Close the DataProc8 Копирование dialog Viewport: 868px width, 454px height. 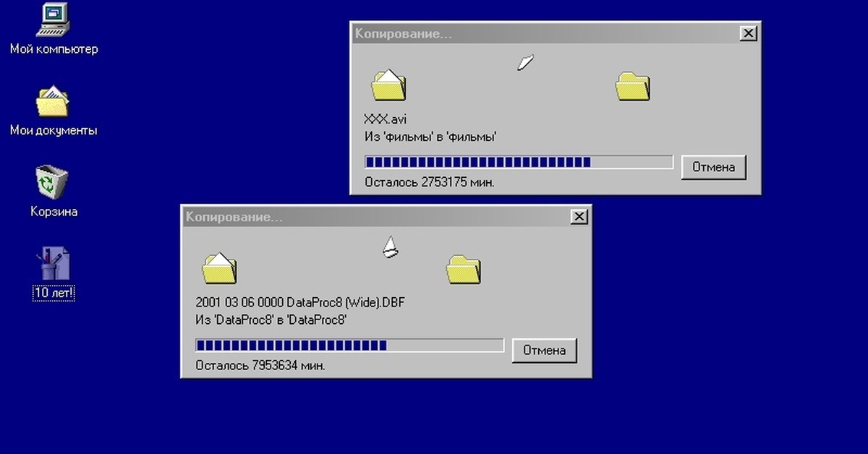(579, 217)
